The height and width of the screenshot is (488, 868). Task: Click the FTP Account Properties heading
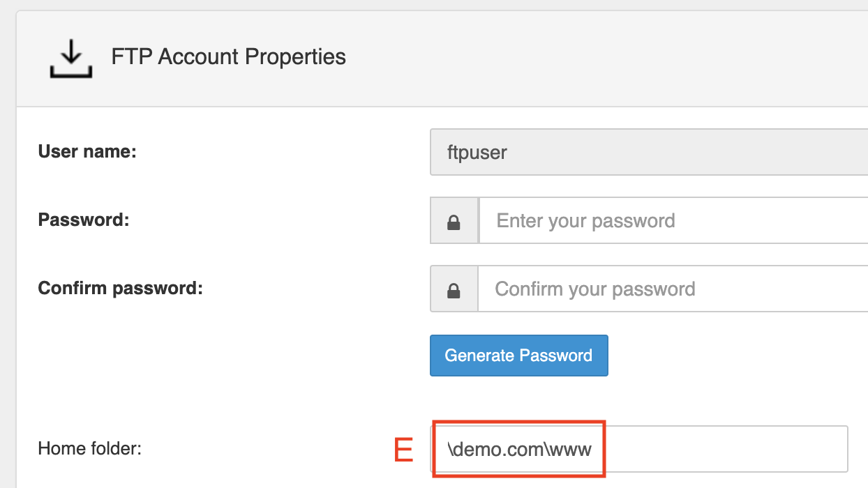pyautogui.click(x=229, y=56)
